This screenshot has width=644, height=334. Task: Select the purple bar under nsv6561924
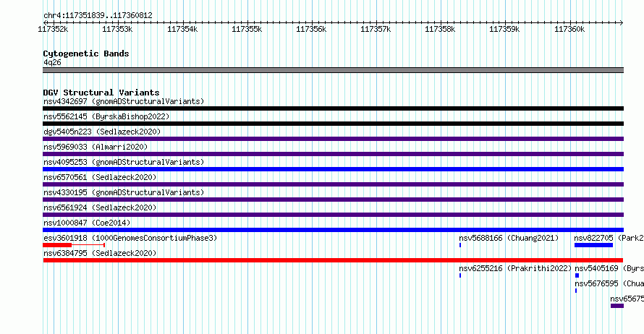pyautogui.click(x=333, y=215)
